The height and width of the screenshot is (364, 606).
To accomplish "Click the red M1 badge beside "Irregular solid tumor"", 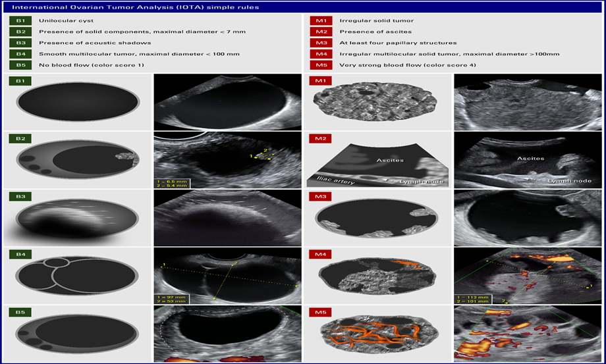I will pos(319,20).
